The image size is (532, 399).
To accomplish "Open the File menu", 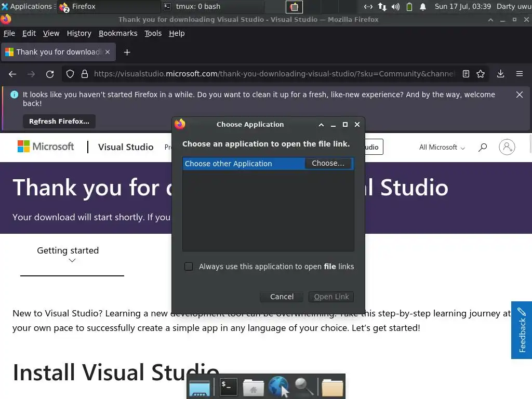I will point(9,33).
